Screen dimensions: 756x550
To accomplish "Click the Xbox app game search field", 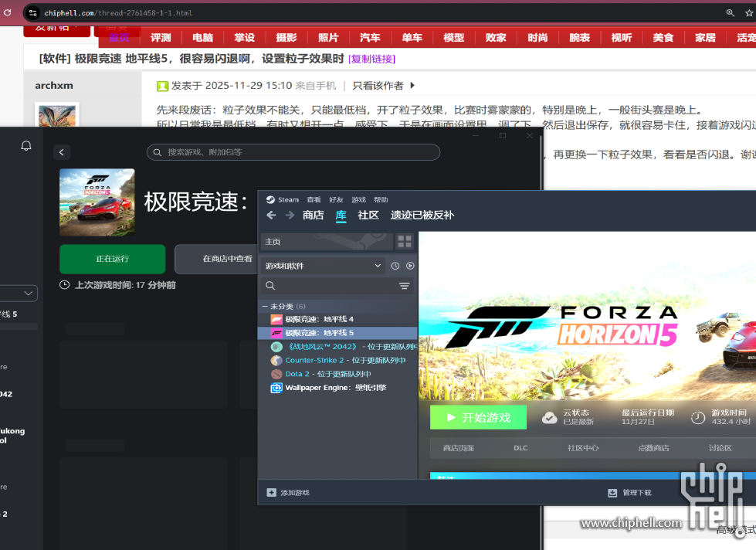I will [293, 152].
